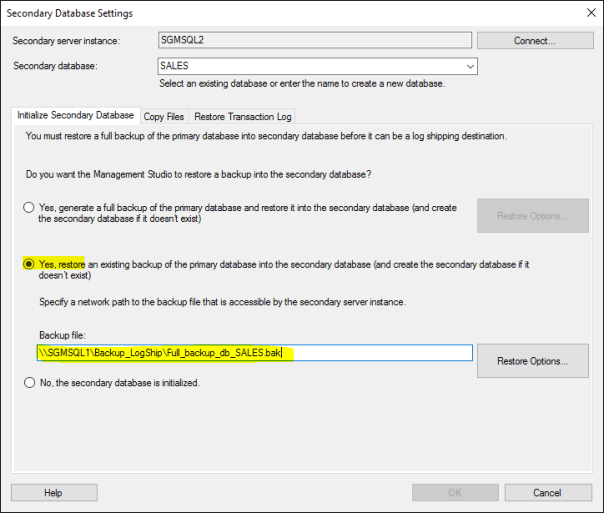Click 'Do you want the Management Studio' question text
Viewport: 604px width, 513px height.
pos(198,174)
